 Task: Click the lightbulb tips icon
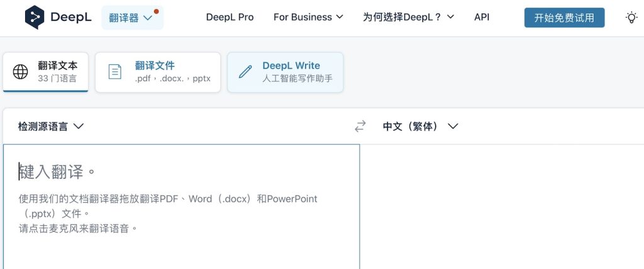click(x=631, y=17)
